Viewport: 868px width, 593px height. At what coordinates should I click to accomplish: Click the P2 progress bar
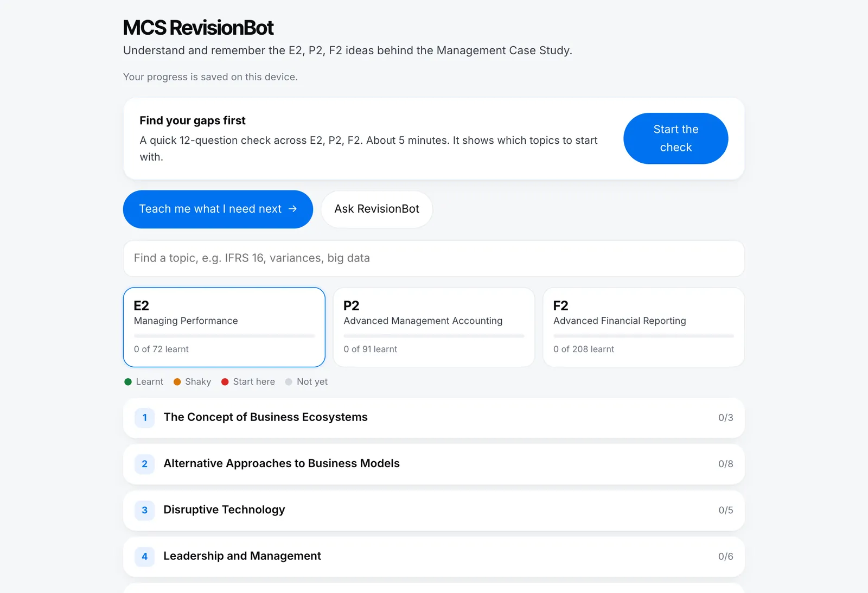pos(433,336)
